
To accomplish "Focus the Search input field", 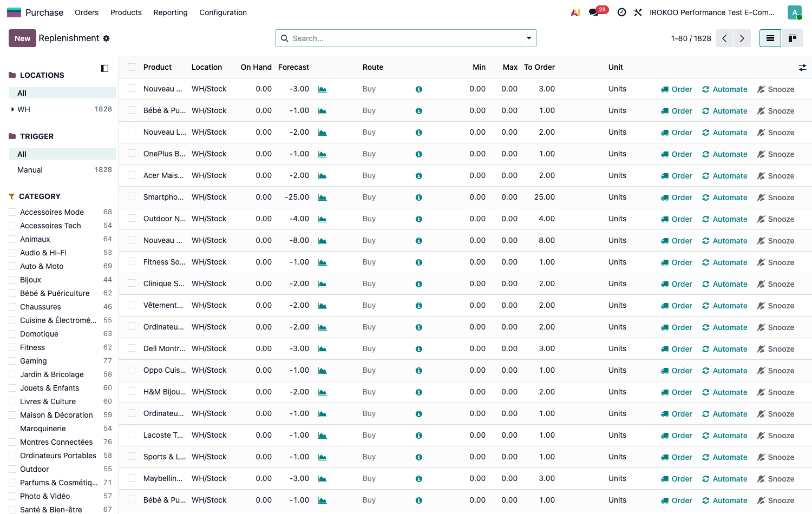I will click(x=406, y=38).
